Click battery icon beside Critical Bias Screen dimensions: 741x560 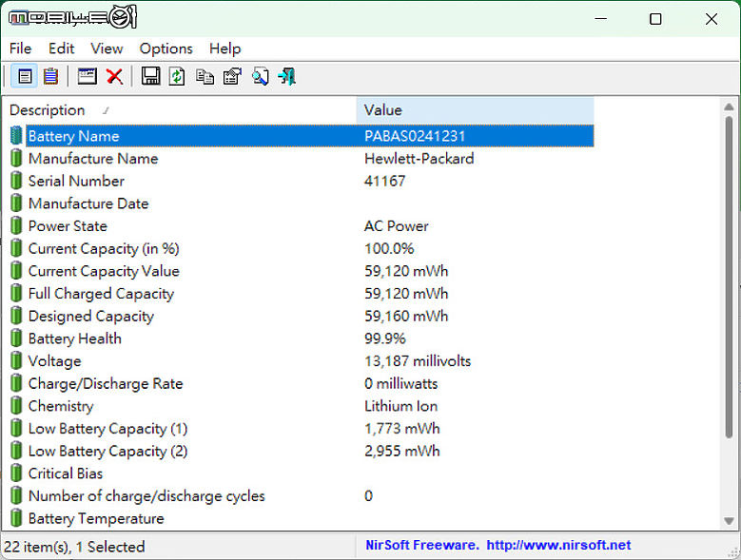pyautogui.click(x=16, y=473)
